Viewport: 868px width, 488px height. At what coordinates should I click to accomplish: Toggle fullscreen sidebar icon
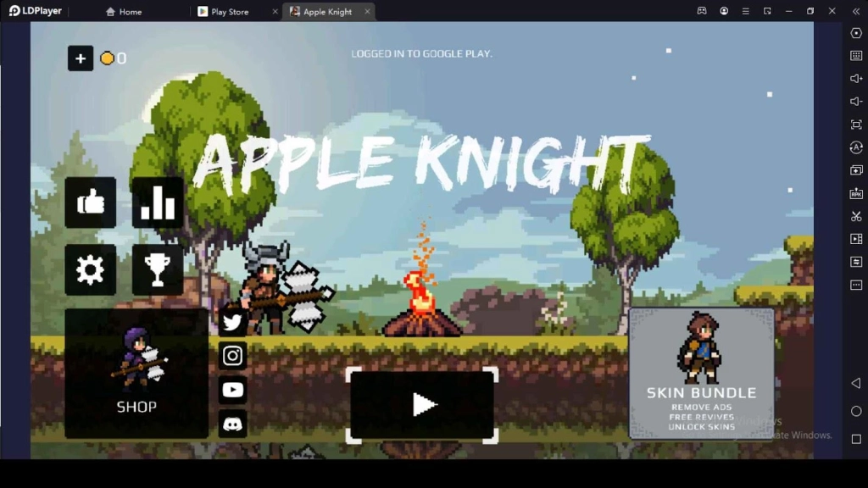pos(856,125)
